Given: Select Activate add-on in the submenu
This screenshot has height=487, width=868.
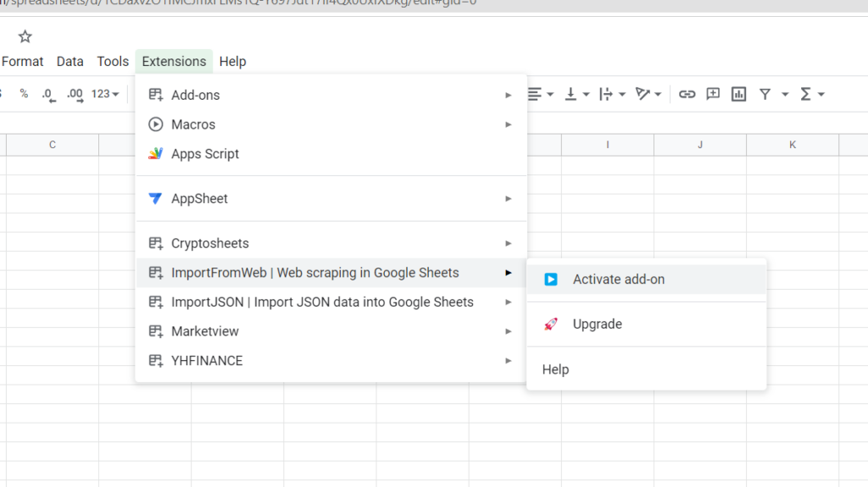Looking at the screenshot, I should tap(618, 279).
